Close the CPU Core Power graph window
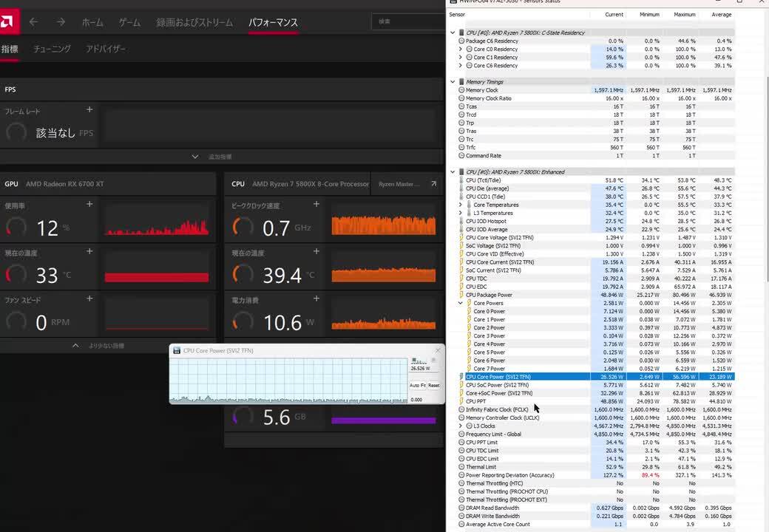The height and width of the screenshot is (532, 769). (x=438, y=351)
